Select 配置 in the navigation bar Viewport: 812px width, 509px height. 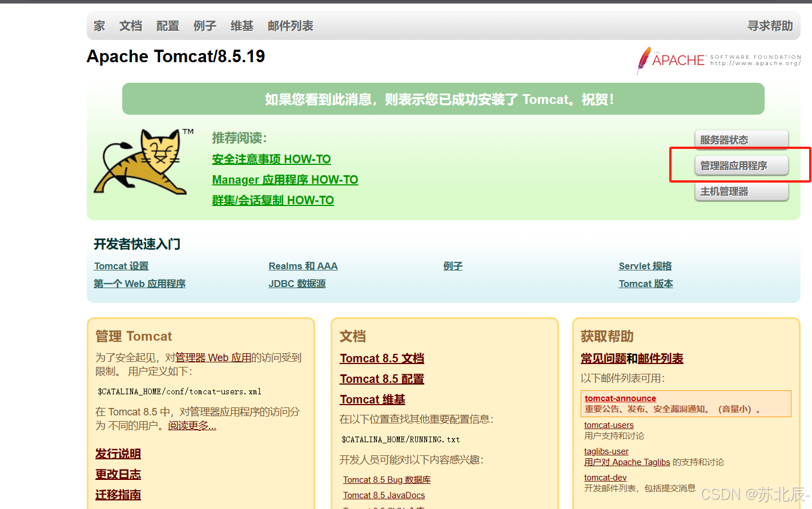pos(168,26)
